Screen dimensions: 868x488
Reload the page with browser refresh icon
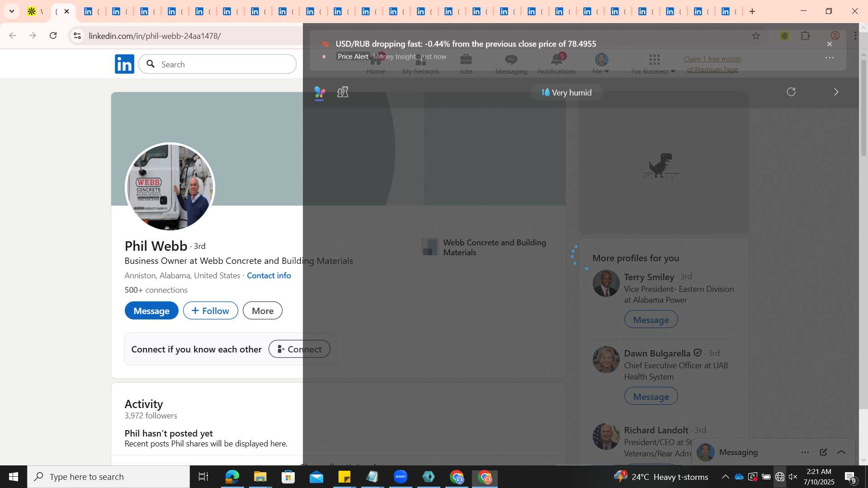pyautogui.click(x=53, y=36)
